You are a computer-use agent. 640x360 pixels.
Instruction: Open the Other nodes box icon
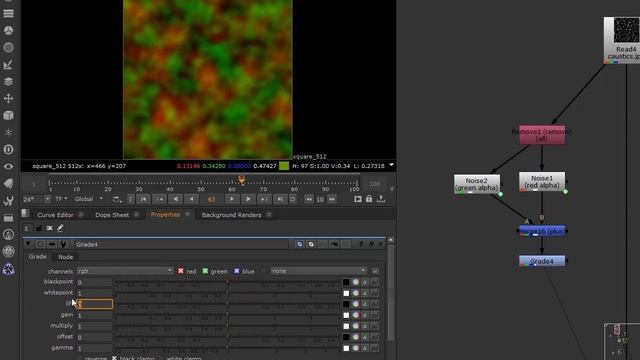point(8,218)
